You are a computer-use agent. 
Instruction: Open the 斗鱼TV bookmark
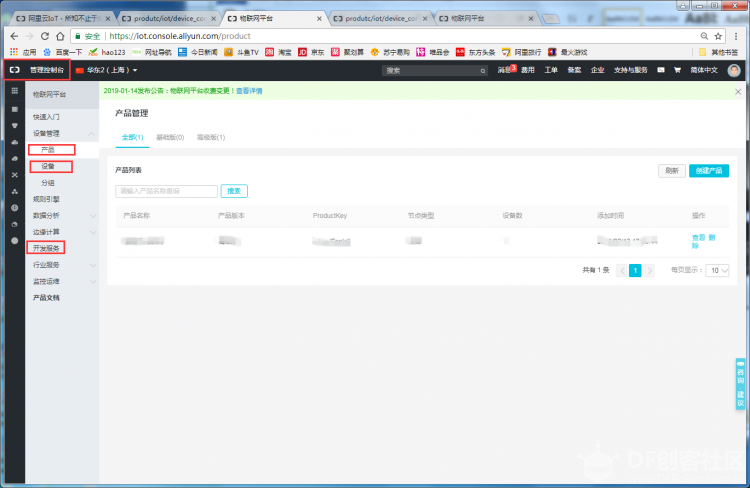click(242, 52)
